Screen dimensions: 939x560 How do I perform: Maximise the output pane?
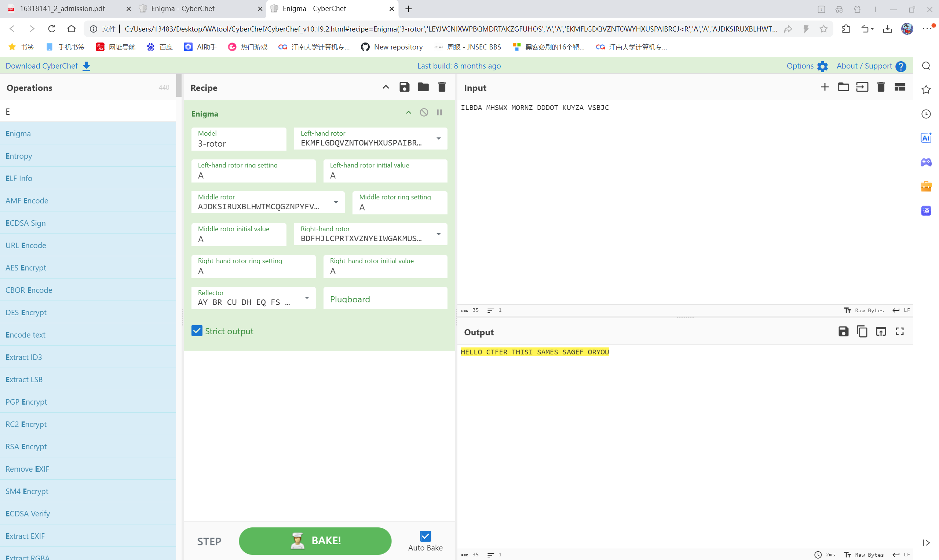click(899, 331)
